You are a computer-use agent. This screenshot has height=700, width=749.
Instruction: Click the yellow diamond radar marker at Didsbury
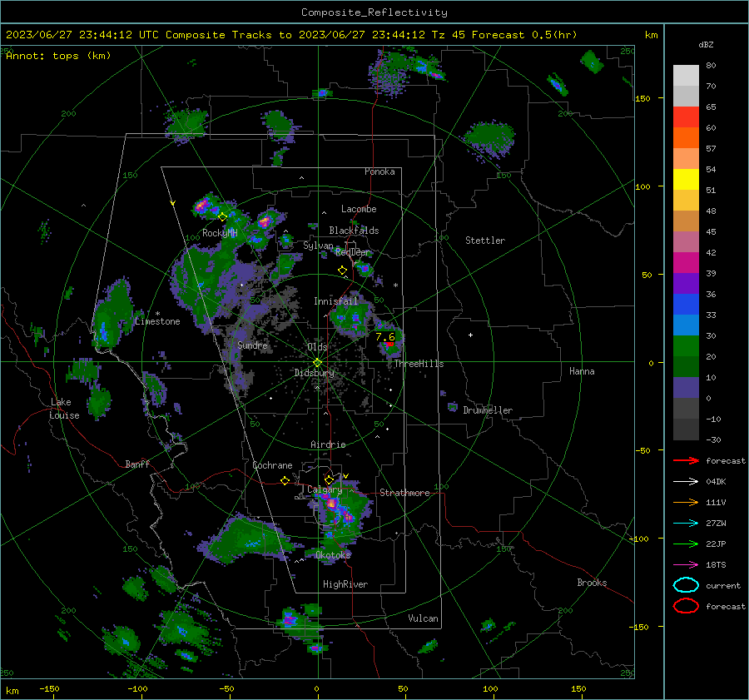[318, 363]
